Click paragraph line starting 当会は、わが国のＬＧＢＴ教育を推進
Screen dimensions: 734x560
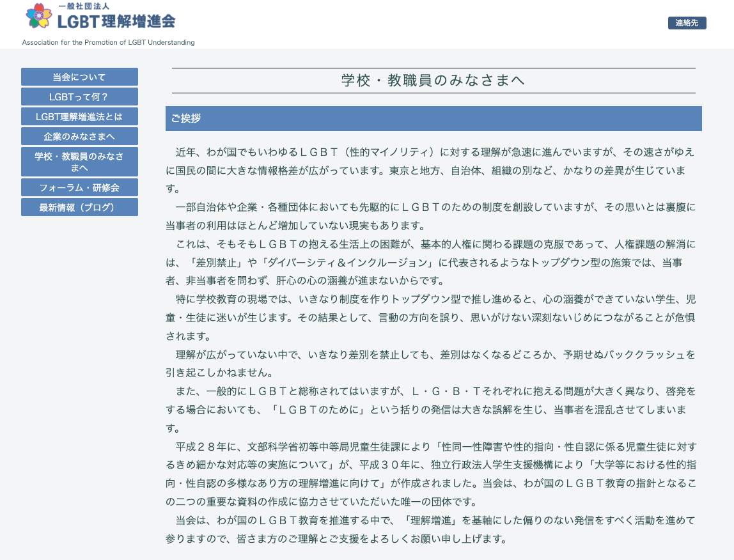pyautogui.click(x=435, y=520)
